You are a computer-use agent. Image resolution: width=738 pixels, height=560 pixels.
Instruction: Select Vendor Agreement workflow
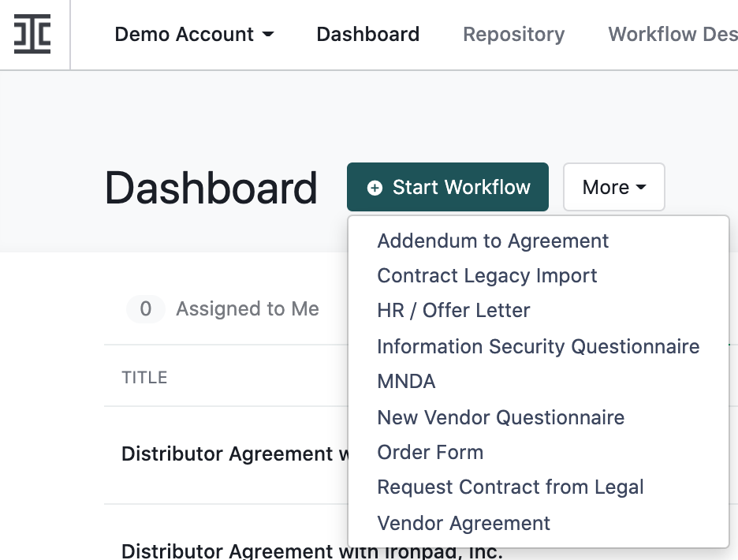(x=464, y=523)
